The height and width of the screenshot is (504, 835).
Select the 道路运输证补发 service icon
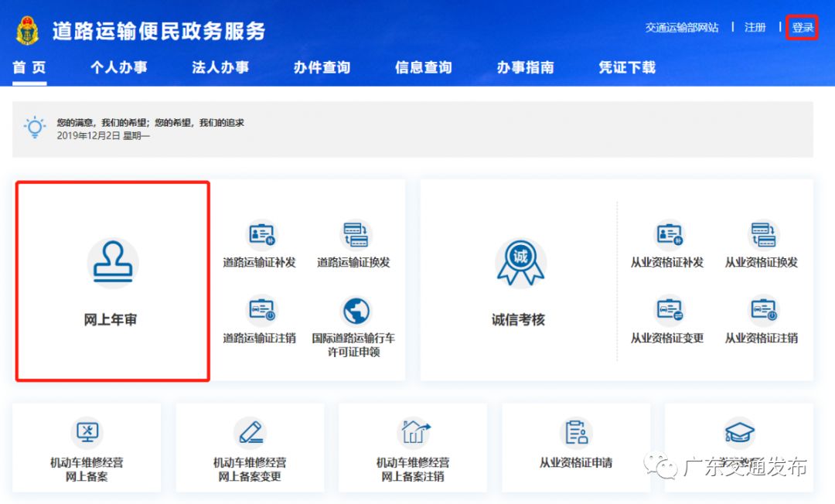[261, 234]
